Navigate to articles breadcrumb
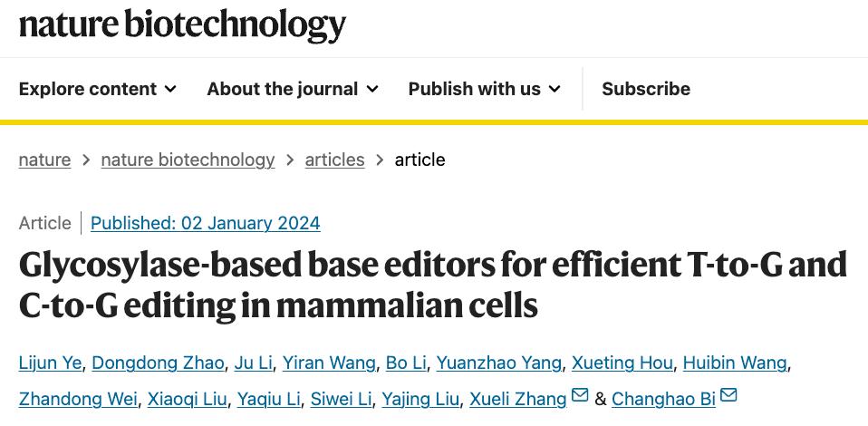The width and height of the screenshot is (868, 426). pos(334,160)
